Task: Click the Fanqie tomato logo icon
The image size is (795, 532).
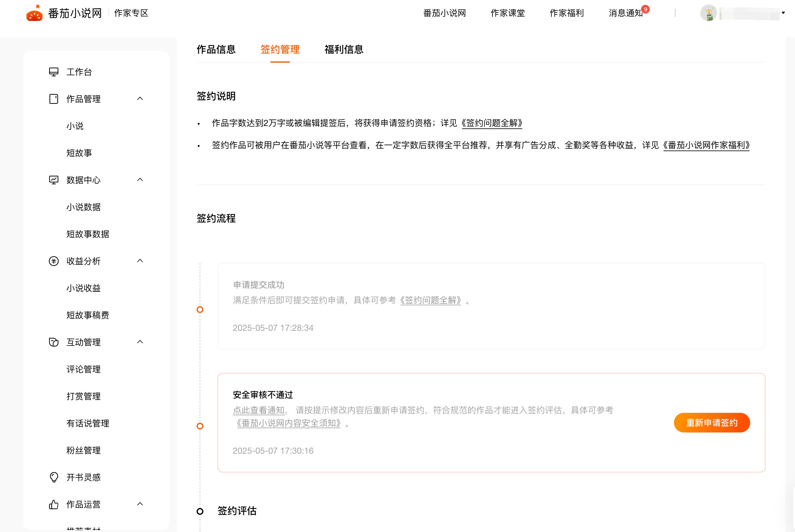Action: coord(35,13)
